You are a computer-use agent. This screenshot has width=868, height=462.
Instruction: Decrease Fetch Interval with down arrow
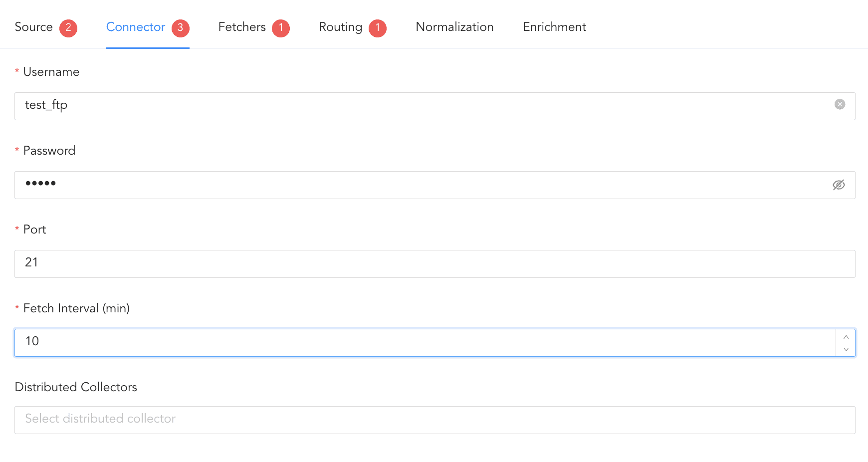tap(846, 349)
